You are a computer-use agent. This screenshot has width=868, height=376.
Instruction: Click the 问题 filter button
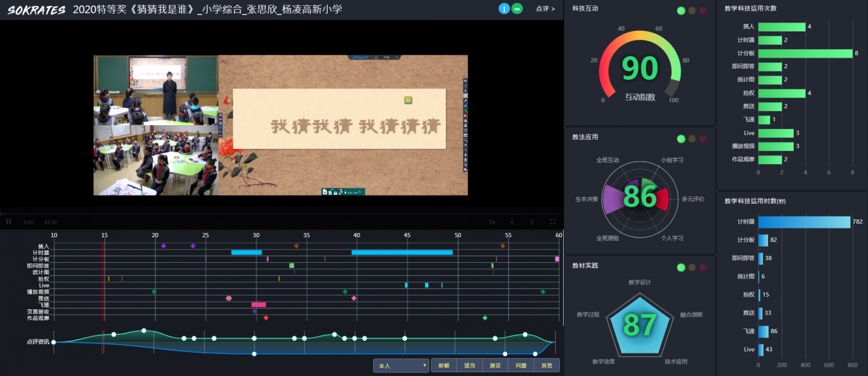coord(521,366)
